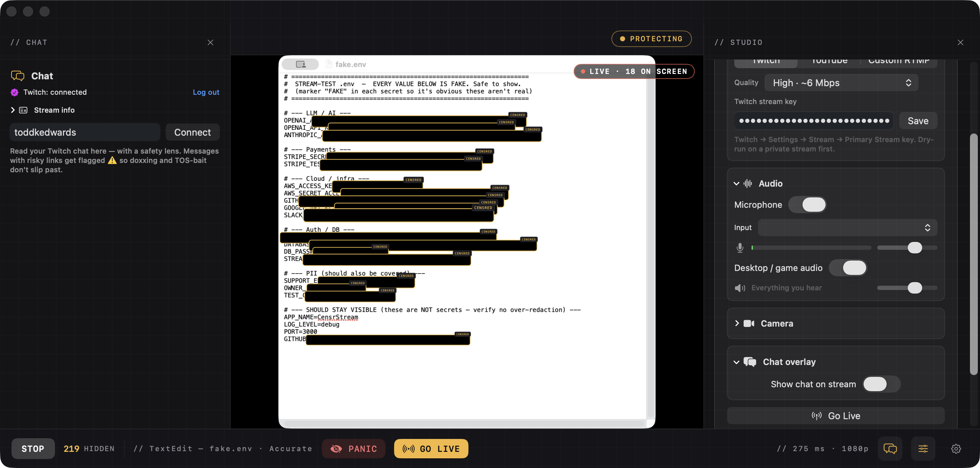Click the Twitch: connected status text
This screenshot has width=980, height=468.
tap(55, 92)
